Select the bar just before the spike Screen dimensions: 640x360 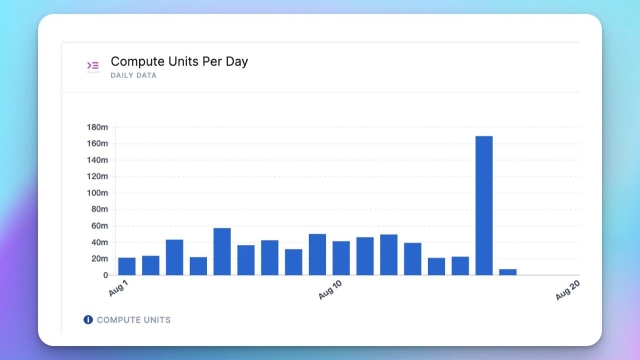pos(460,266)
